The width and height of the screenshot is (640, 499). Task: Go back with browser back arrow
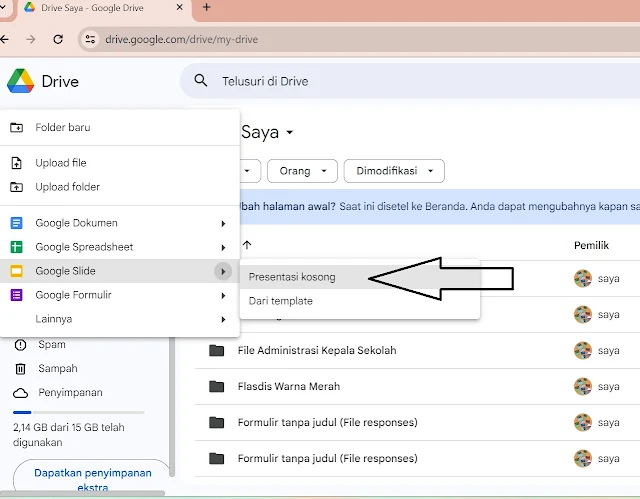[4, 39]
